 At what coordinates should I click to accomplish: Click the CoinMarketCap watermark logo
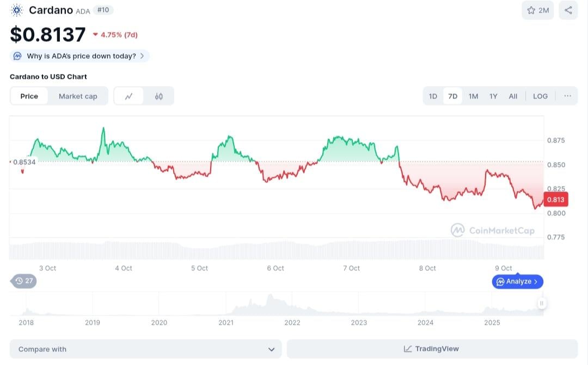457,230
